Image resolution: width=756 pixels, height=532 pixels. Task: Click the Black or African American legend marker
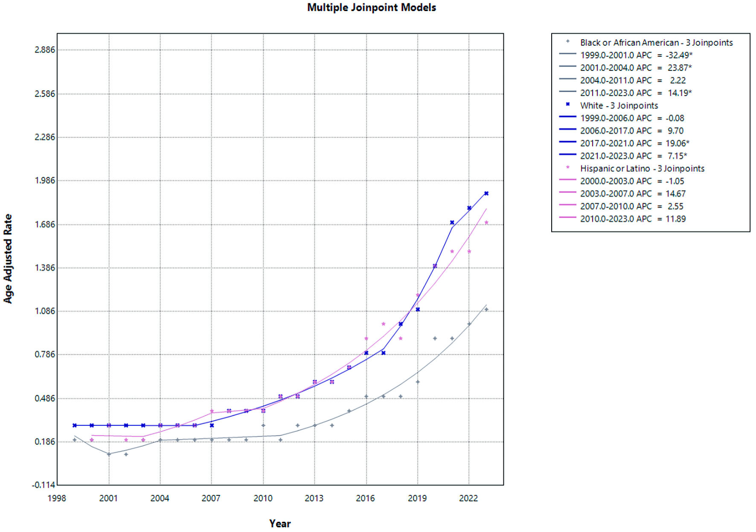tap(567, 42)
